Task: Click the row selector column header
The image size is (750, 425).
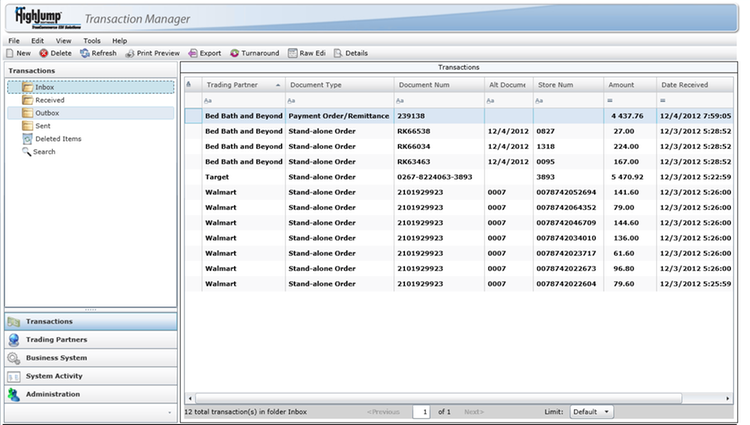Action: coord(193,85)
